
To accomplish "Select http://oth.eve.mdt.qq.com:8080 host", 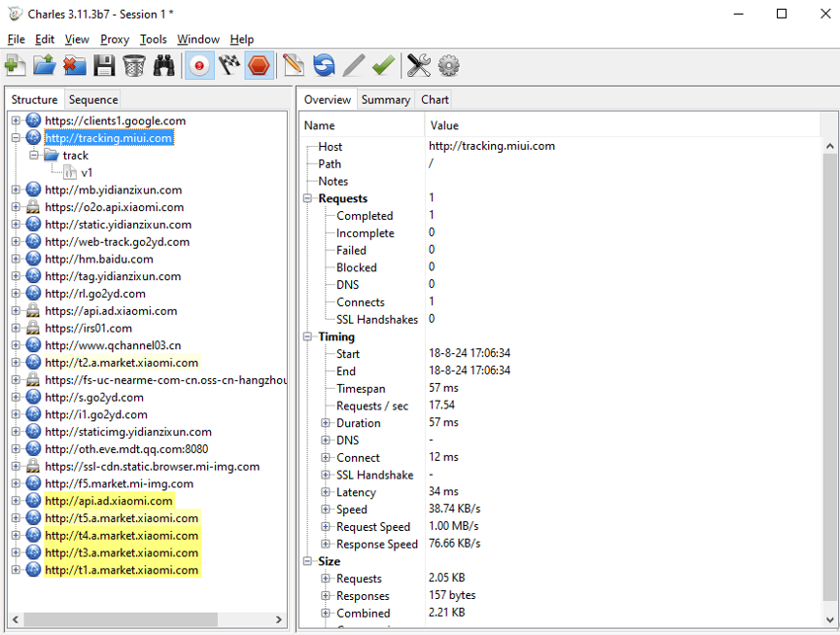I will click(126, 449).
